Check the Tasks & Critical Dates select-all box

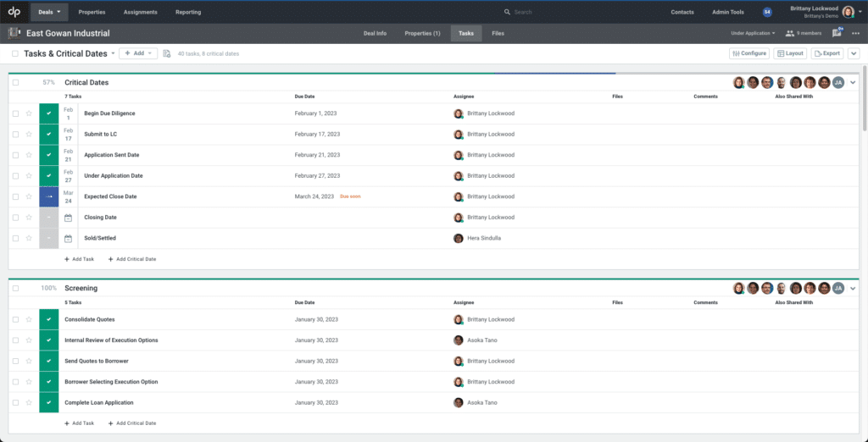[x=15, y=53]
